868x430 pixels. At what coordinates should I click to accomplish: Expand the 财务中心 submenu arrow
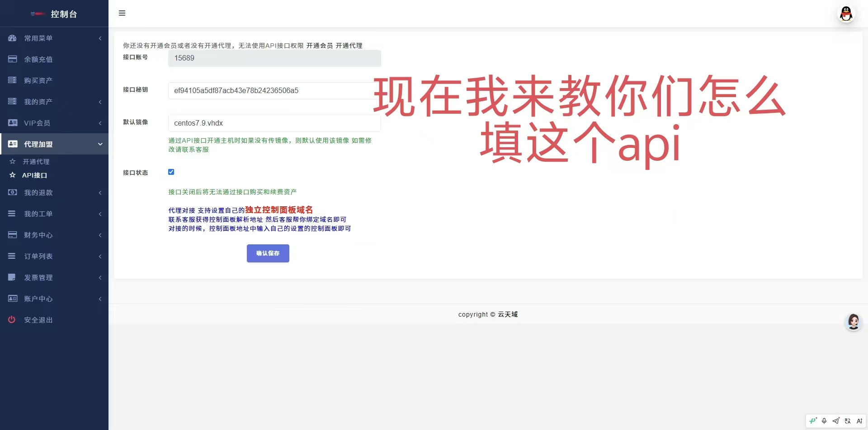pos(100,235)
